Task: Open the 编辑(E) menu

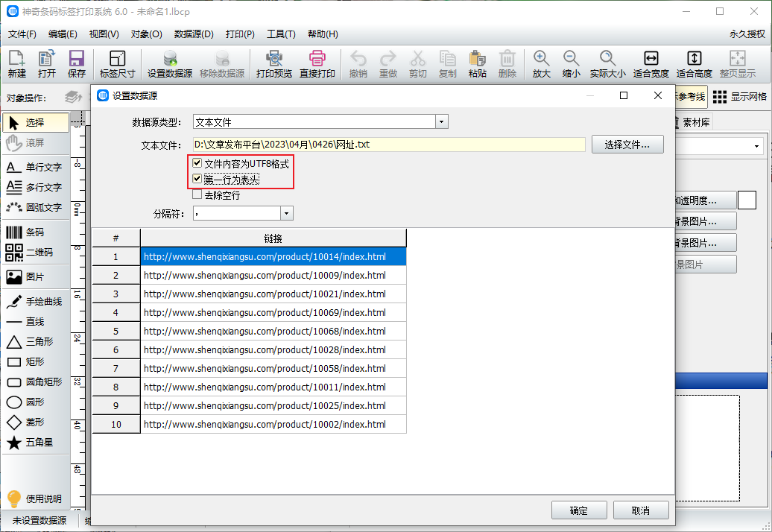Action: 63,34
